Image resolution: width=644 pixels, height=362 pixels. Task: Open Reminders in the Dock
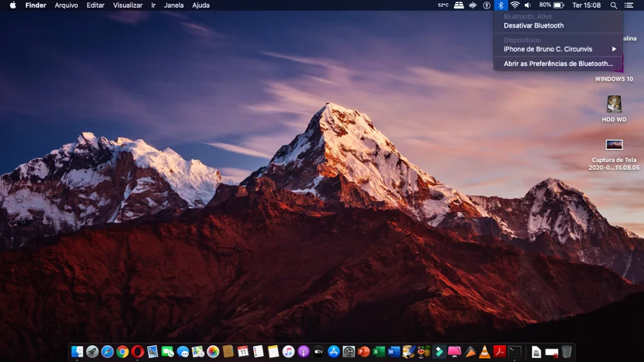coord(258,352)
